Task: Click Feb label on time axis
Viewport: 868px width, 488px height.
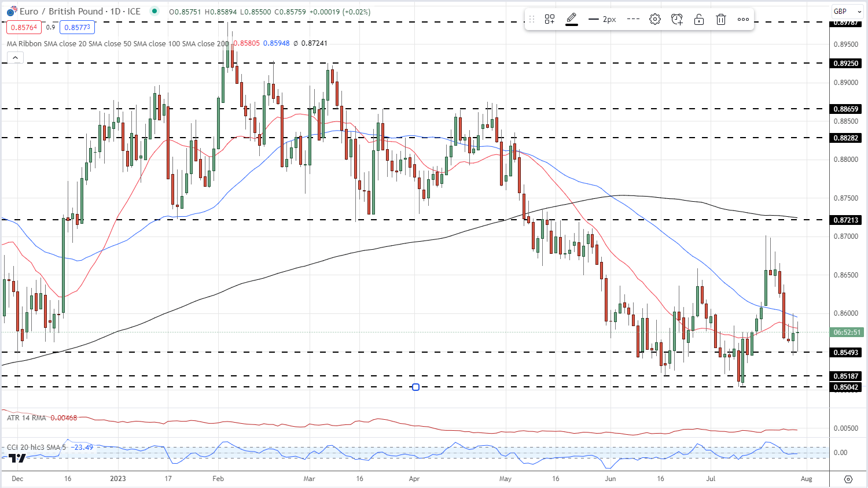Action: point(218,479)
